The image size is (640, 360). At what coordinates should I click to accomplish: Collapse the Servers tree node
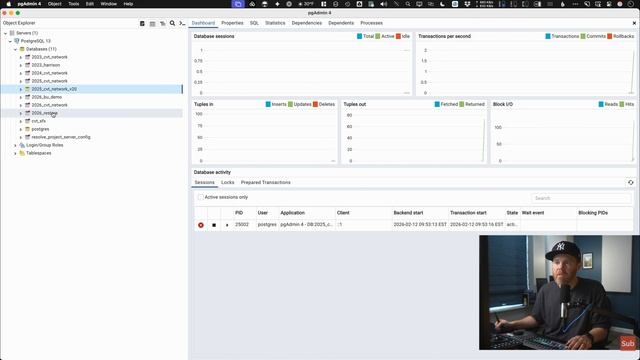[x=5, y=33]
